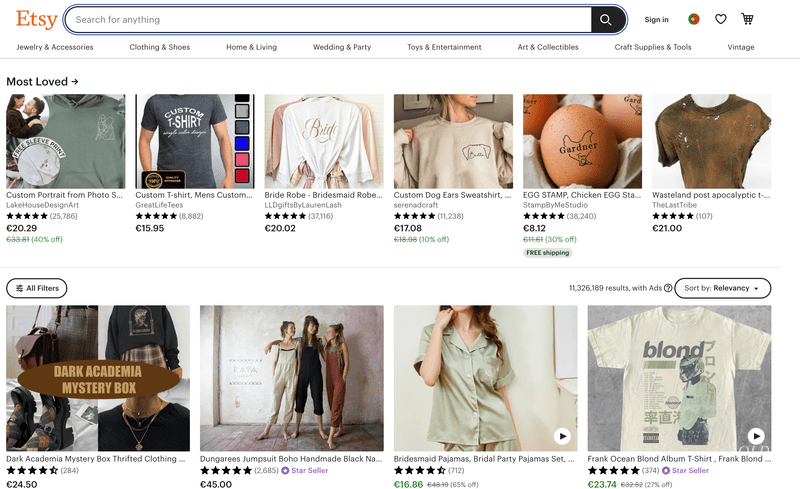This screenshot has height=489, width=800.
Task: Open the Sort by Relevancy dropdown
Action: [722, 288]
